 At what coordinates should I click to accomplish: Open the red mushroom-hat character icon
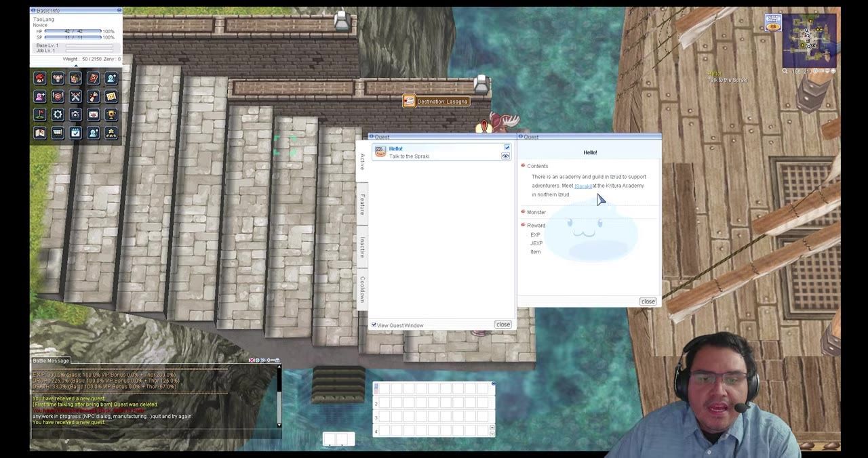(x=40, y=79)
